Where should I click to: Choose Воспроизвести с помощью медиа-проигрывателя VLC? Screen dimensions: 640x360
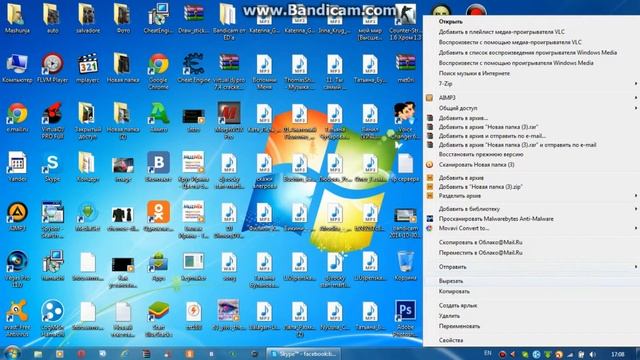531,42
